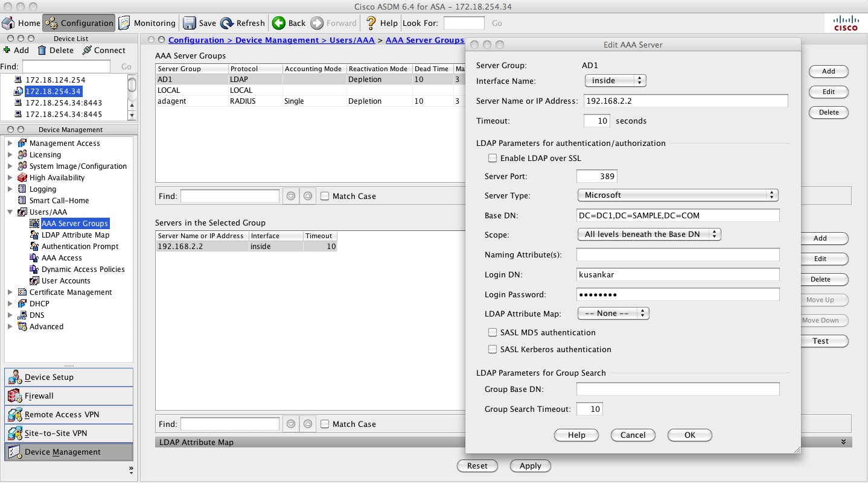Click Cancel in Edit AAA Server dialog
The height and width of the screenshot is (483, 868).
click(x=633, y=435)
